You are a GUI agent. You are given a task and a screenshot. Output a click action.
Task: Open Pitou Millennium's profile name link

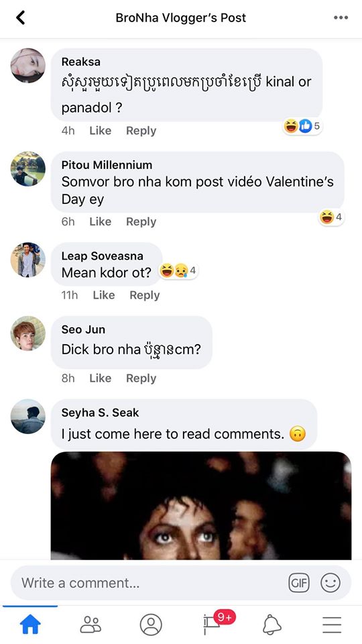tap(107, 165)
